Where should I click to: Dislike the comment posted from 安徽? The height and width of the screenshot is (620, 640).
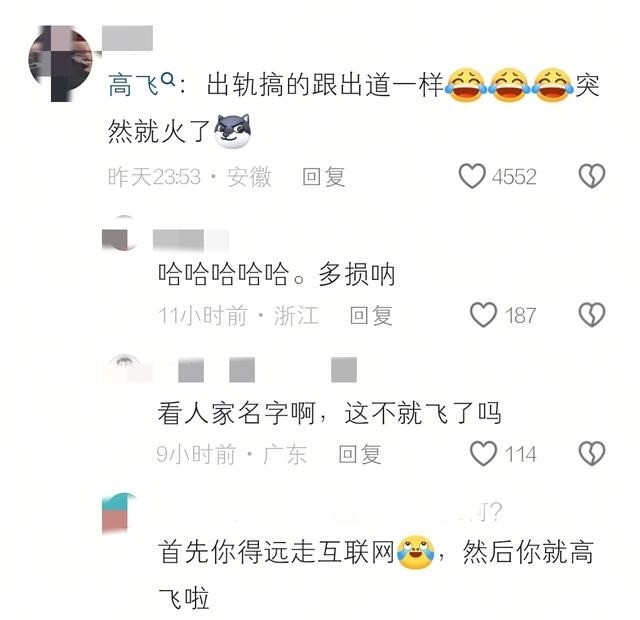pyautogui.click(x=592, y=176)
